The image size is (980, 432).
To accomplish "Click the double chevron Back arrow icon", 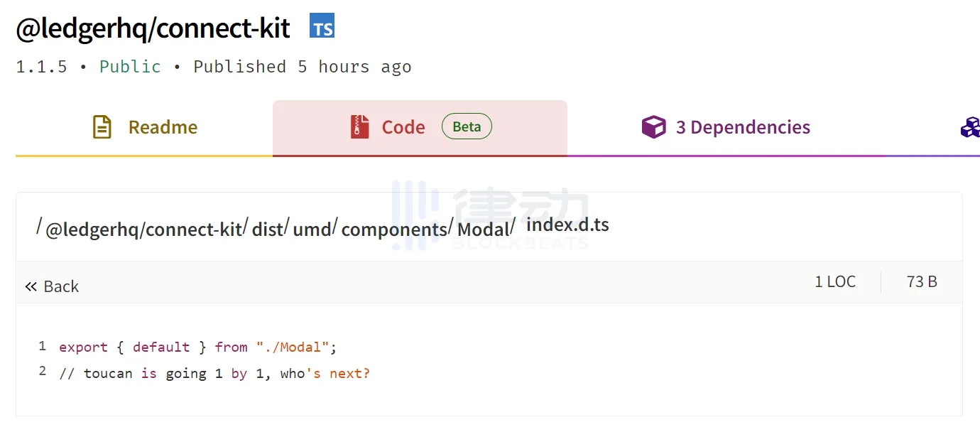I will tap(31, 287).
